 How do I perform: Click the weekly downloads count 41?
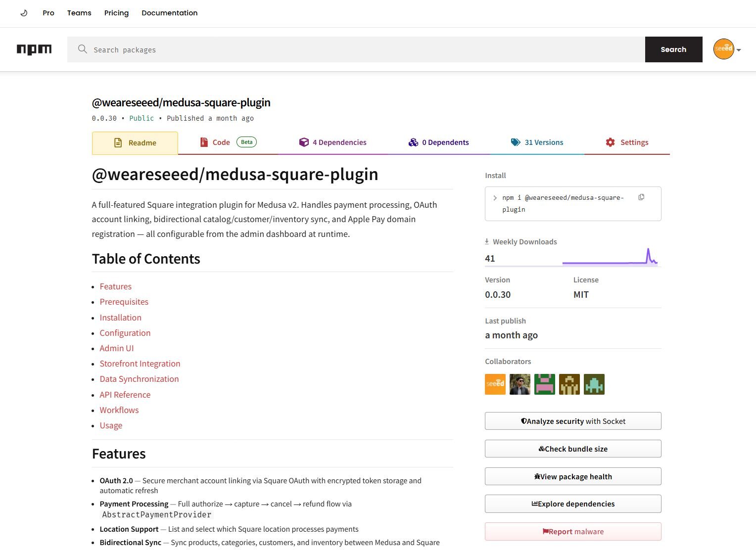490,258
